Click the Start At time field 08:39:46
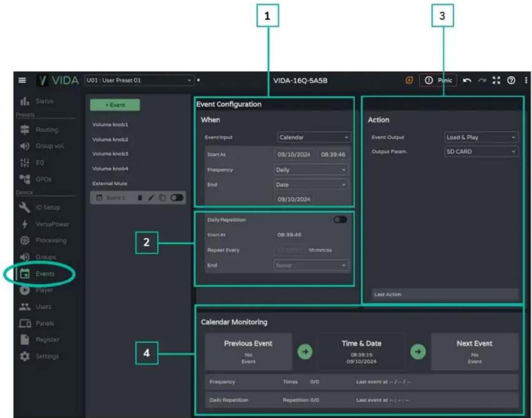The height and width of the screenshot is (418, 532). 333,155
